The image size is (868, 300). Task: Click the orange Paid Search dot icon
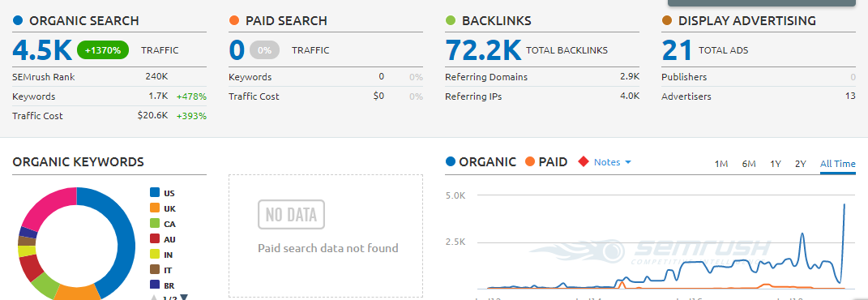click(234, 20)
